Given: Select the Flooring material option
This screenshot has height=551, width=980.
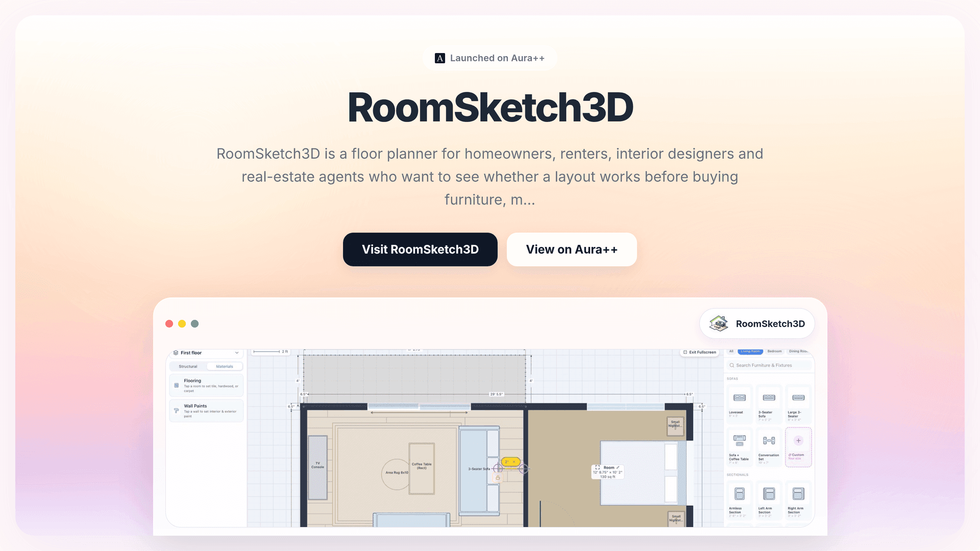Looking at the screenshot, I should pos(206,386).
